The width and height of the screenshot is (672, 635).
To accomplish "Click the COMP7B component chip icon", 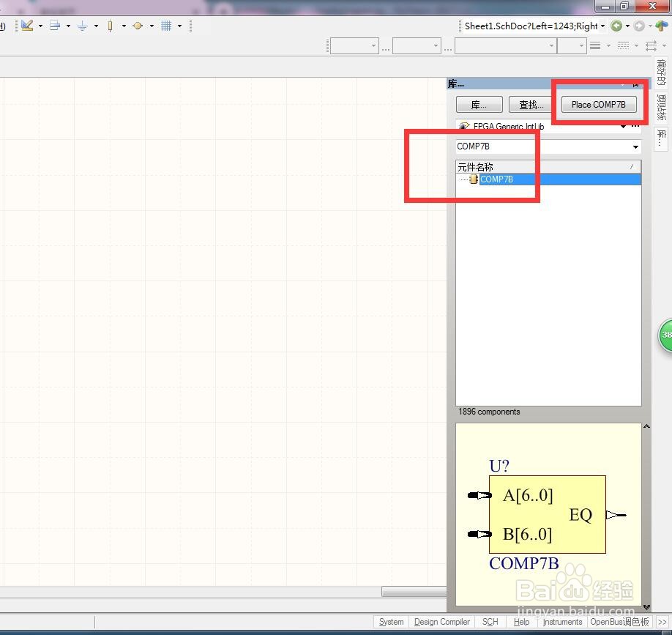I will 474,179.
